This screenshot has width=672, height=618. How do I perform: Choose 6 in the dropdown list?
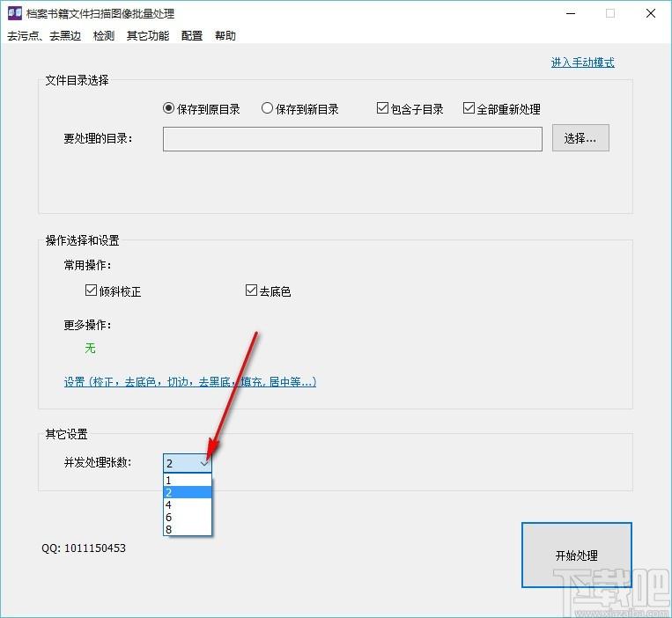188,517
